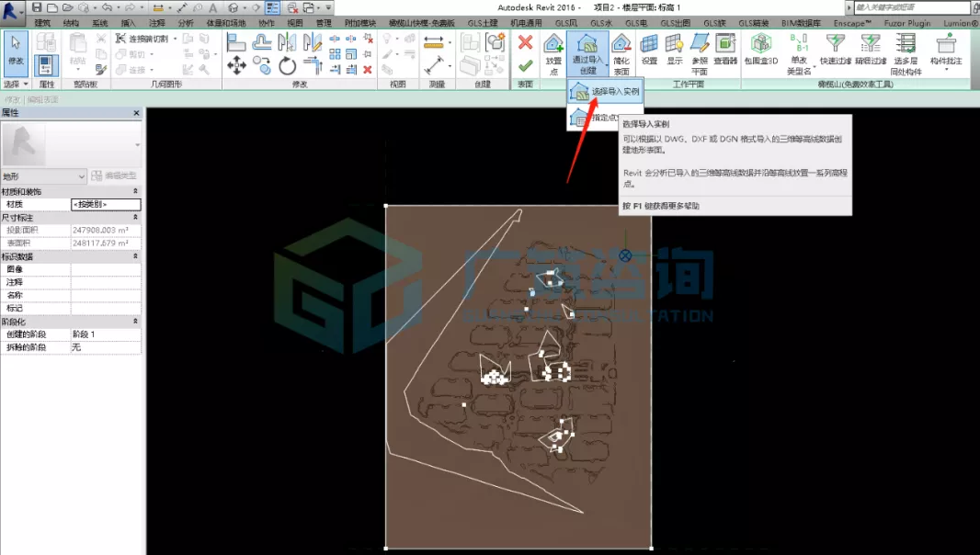The image size is (980, 555).
Task: Click the 设置 work plane button
Action: (649, 50)
